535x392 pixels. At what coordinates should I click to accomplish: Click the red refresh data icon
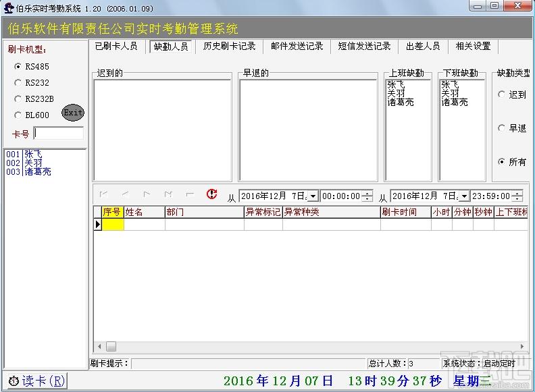tap(211, 194)
